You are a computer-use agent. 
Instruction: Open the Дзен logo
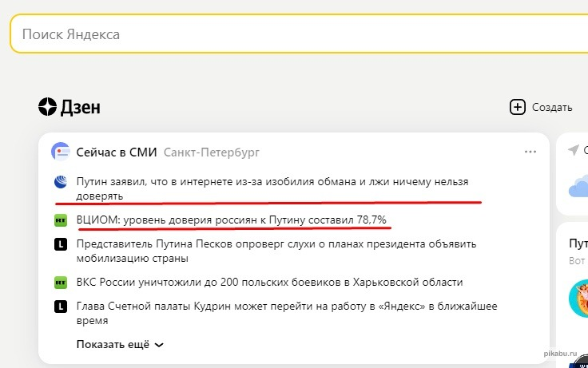point(70,107)
